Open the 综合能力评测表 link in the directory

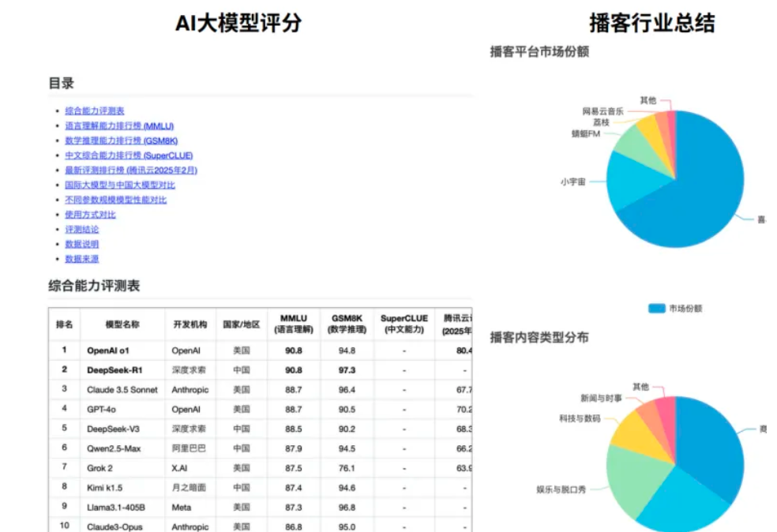tap(94, 111)
